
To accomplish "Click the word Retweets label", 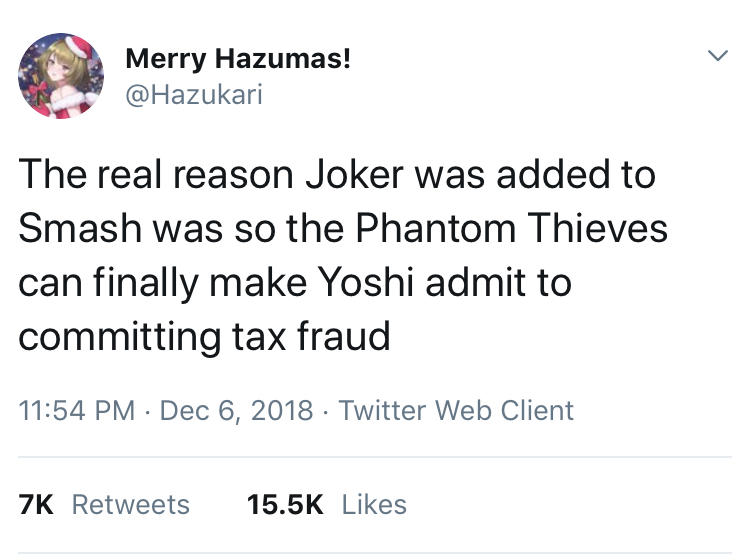I will [x=132, y=504].
